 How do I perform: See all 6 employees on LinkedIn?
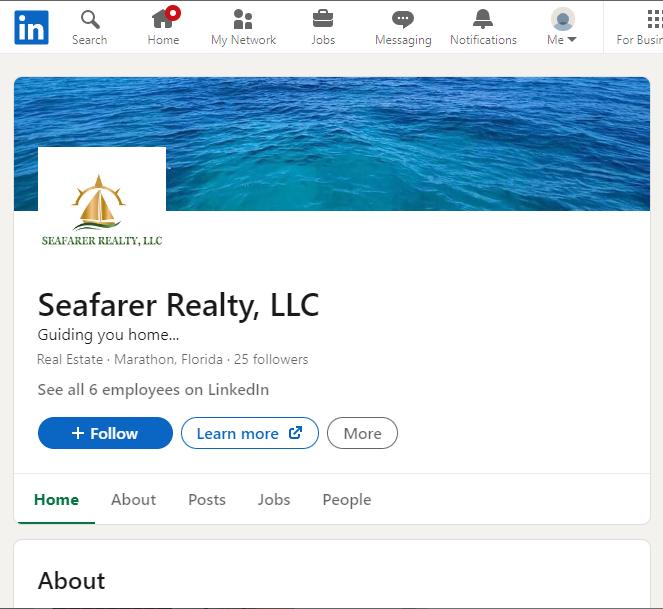(x=153, y=390)
